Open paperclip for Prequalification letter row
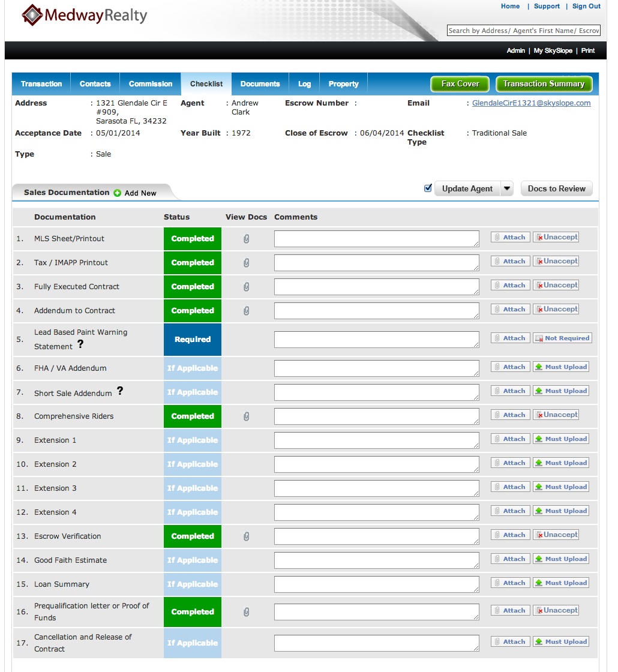618x672 pixels. [x=246, y=612]
